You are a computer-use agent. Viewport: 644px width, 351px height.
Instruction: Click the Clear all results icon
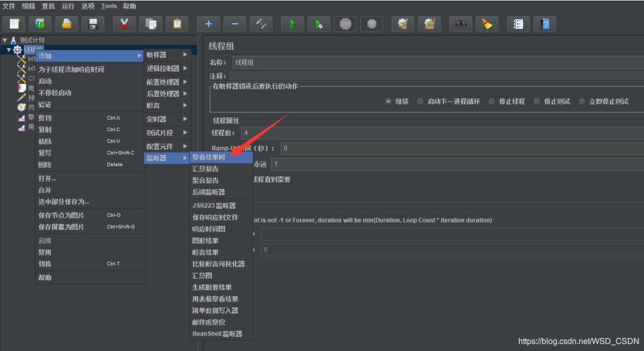tap(429, 24)
